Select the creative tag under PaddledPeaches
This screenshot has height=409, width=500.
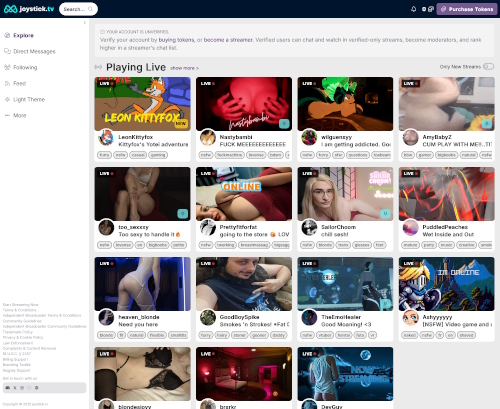tap(466, 245)
